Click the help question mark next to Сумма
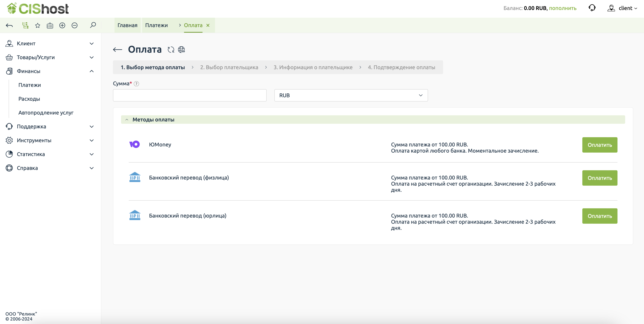This screenshot has width=644, height=324. [136, 84]
